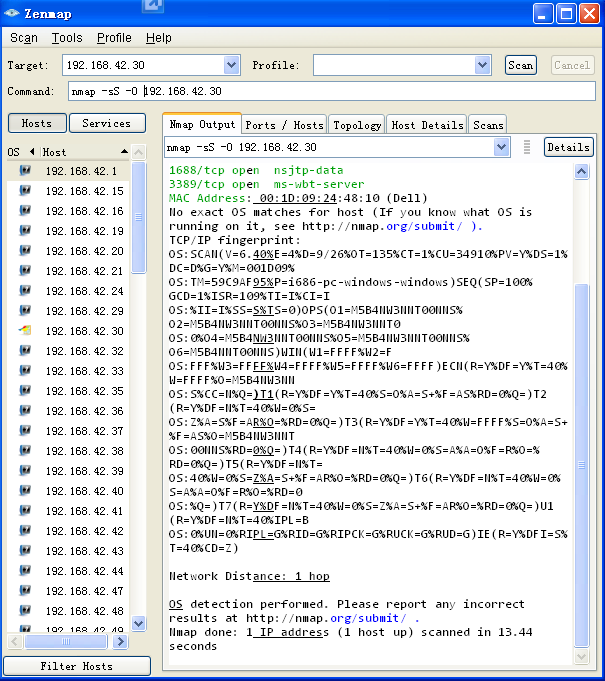The width and height of the screenshot is (605, 681).
Task: Click host list scroll down arrow
Action: [139, 624]
